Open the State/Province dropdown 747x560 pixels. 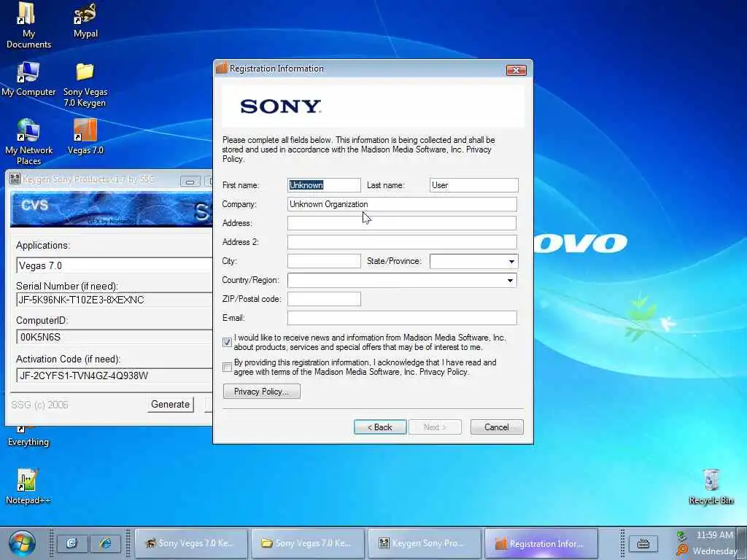tap(511, 262)
